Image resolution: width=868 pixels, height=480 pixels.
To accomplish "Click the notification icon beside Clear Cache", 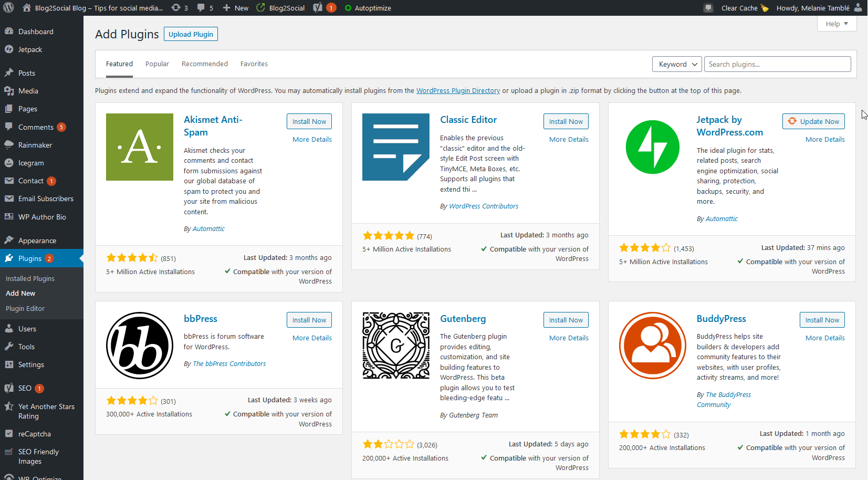I will pyautogui.click(x=708, y=8).
